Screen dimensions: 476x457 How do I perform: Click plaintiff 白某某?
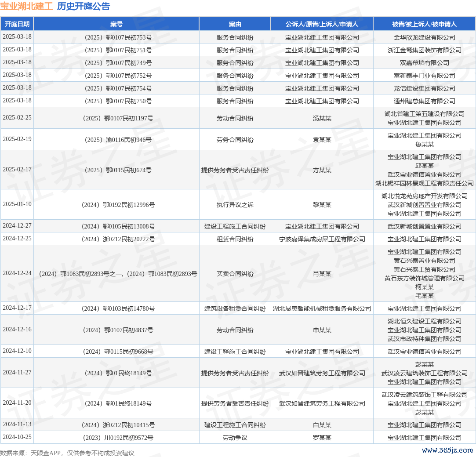322,425
